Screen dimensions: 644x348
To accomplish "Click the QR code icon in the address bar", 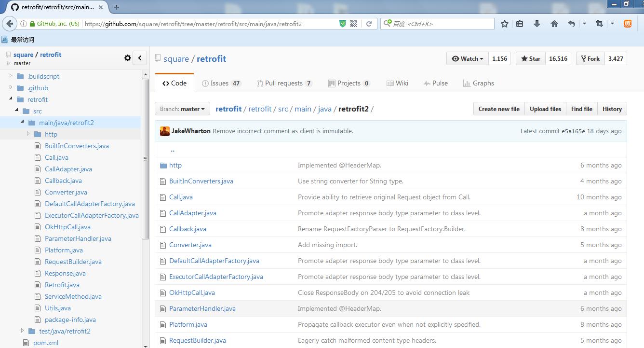I will 353,24.
